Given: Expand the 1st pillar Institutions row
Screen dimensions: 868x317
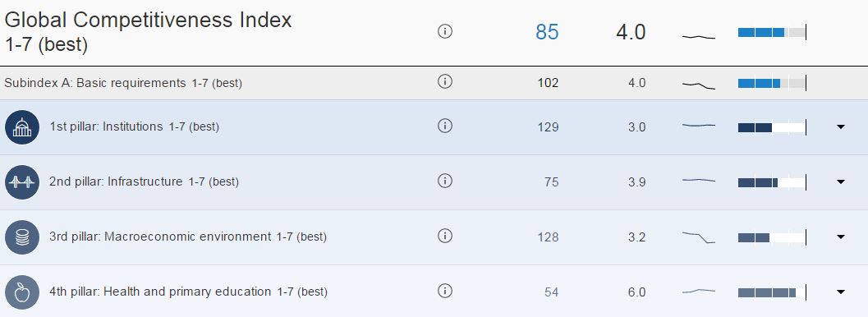Looking at the screenshot, I should click(841, 126).
